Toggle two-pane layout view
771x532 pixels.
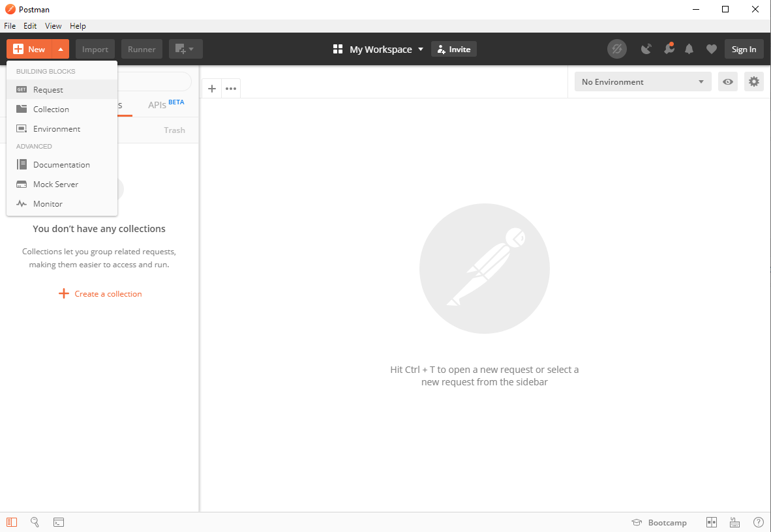pyautogui.click(x=712, y=522)
